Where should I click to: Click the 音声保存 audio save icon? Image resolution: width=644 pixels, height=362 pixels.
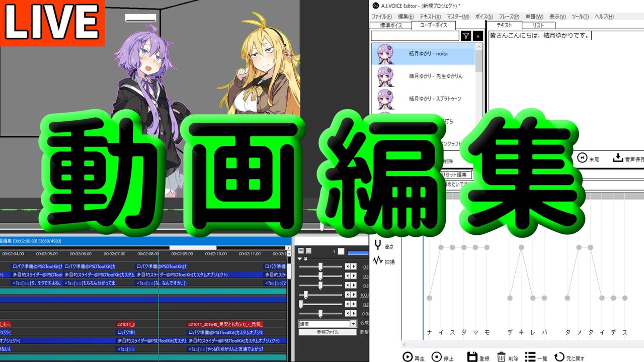coord(617,158)
